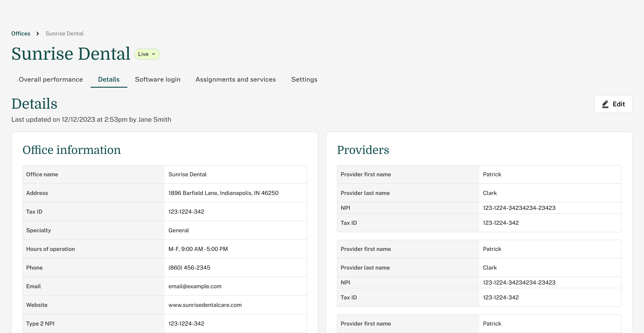Click the office address value

pos(223,193)
